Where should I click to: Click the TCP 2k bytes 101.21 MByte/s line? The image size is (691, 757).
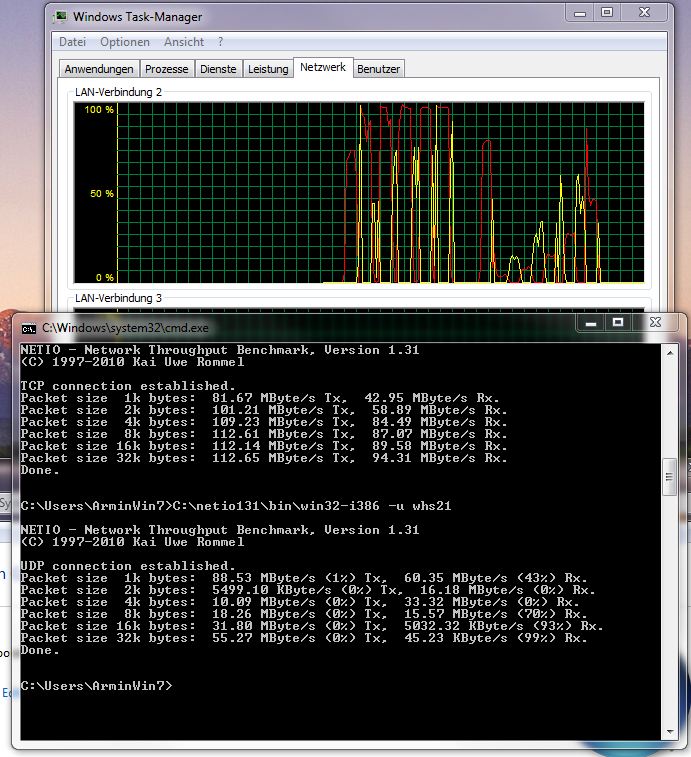(x=264, y=410)
